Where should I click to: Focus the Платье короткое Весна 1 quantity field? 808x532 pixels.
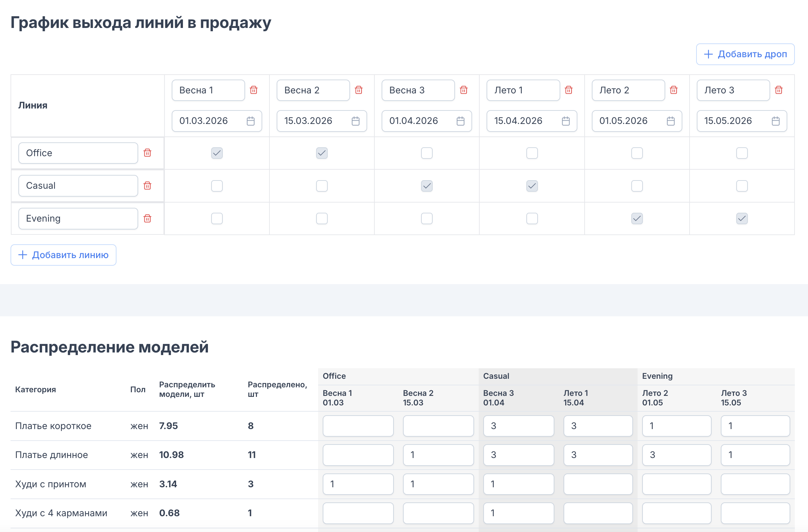click(358, 426)
